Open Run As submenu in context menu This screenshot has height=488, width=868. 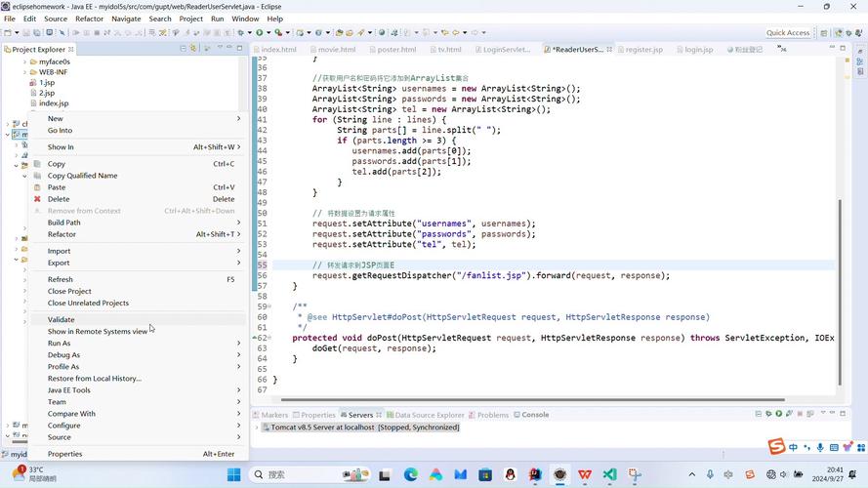point(139,343)
